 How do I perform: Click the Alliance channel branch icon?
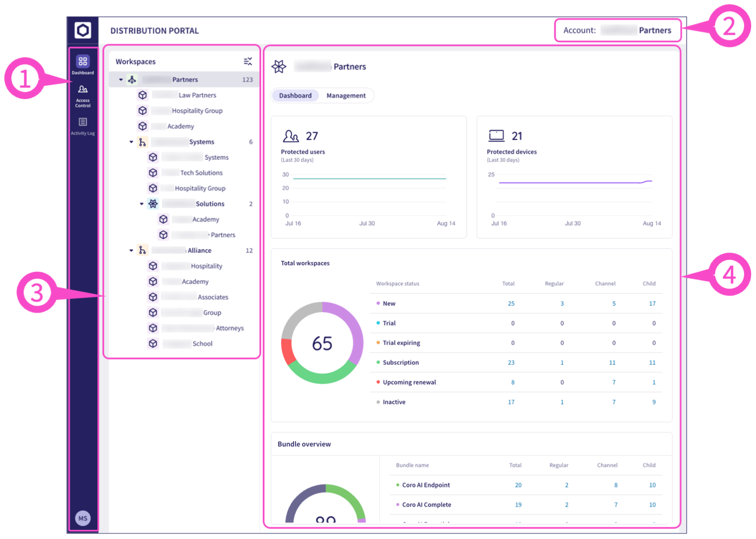click(x=143, y=250)
